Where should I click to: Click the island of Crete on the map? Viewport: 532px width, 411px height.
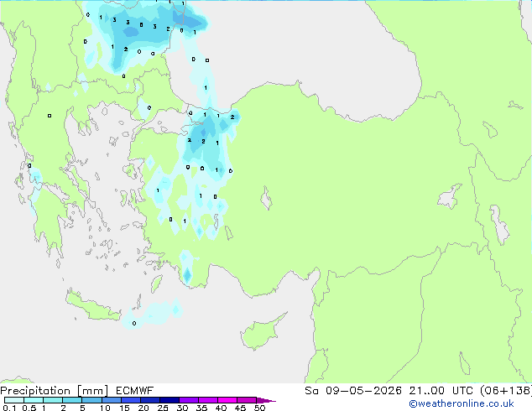[x=92, y=306]
